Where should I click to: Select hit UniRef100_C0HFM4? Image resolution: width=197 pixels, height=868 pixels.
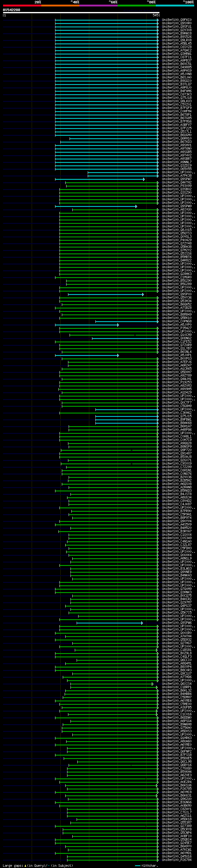(x=176, y=111)
